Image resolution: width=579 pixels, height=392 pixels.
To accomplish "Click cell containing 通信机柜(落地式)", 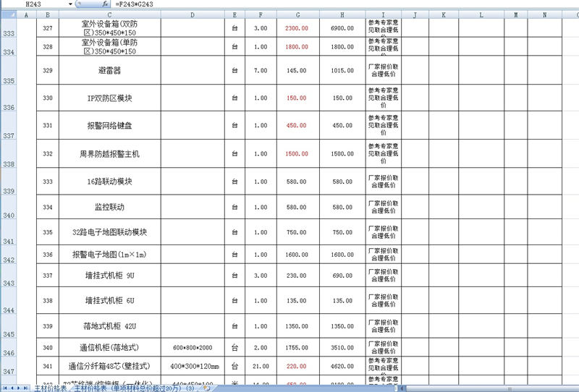I will 110,347.
